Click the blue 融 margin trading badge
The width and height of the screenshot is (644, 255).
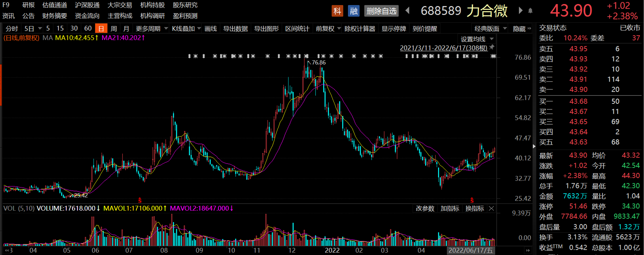354,11
